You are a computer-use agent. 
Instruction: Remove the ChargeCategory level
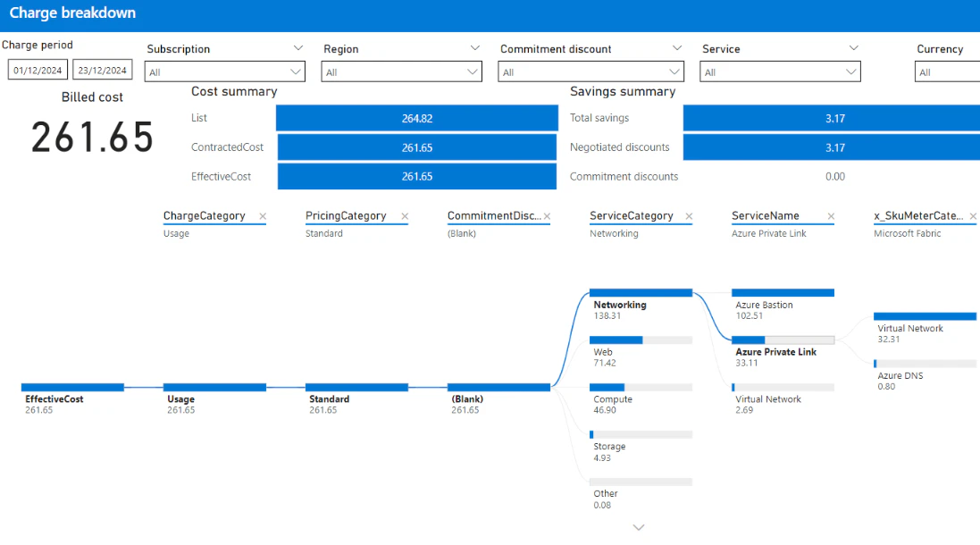point(263,216)
